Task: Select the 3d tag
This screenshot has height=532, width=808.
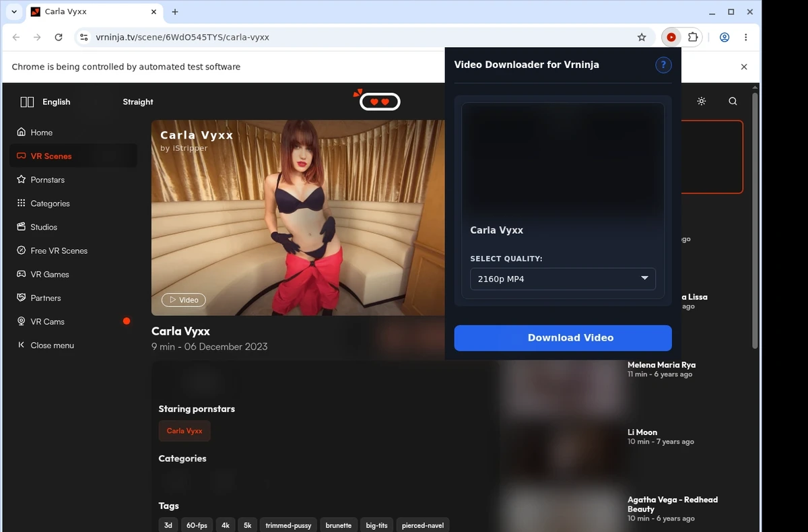Action: [x=168, y=525]
